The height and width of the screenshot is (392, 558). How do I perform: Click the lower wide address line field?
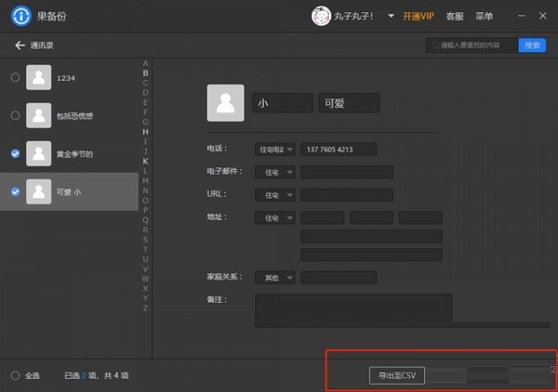click(371, 255)
